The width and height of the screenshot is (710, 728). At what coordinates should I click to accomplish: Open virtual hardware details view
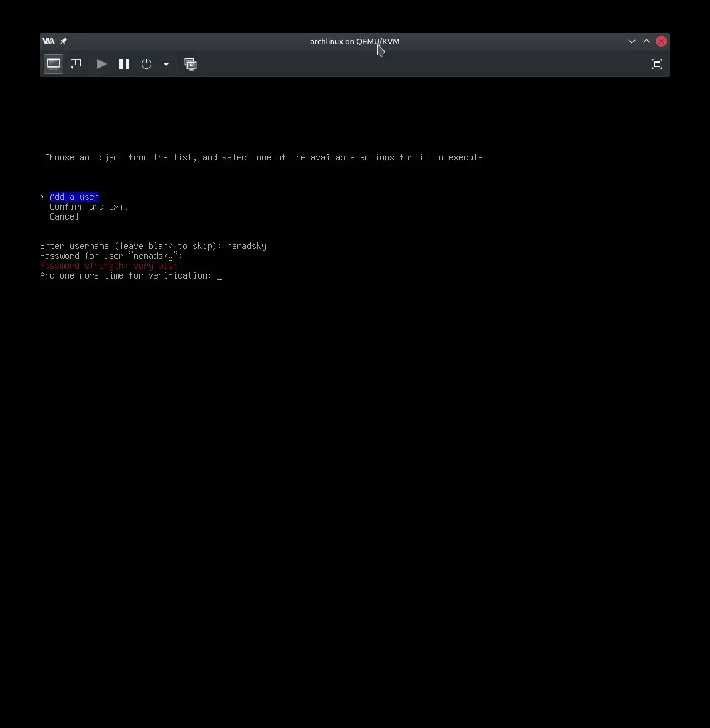[76, 64]
